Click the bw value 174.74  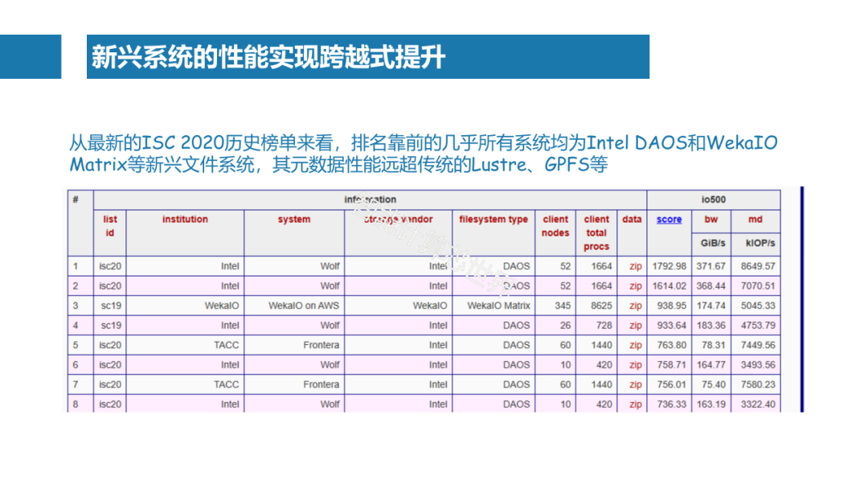tap(710, 306)
